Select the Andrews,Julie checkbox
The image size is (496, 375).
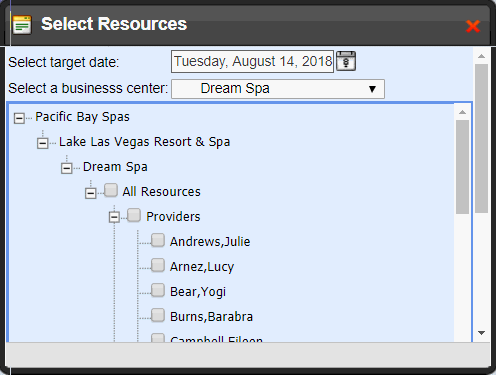click(158, 240)
